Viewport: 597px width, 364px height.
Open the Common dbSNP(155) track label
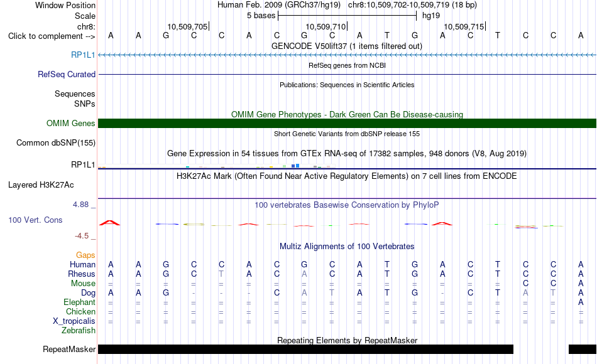click(56, 142)
